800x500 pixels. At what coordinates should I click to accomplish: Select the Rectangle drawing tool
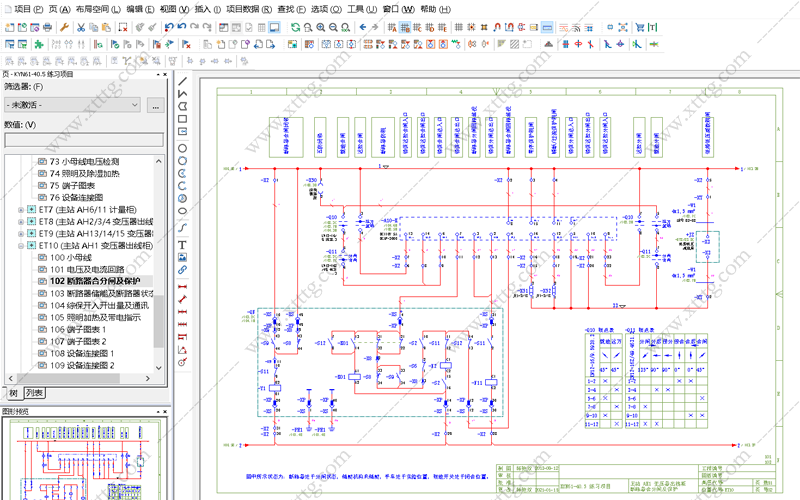click(x=182, y=119)
